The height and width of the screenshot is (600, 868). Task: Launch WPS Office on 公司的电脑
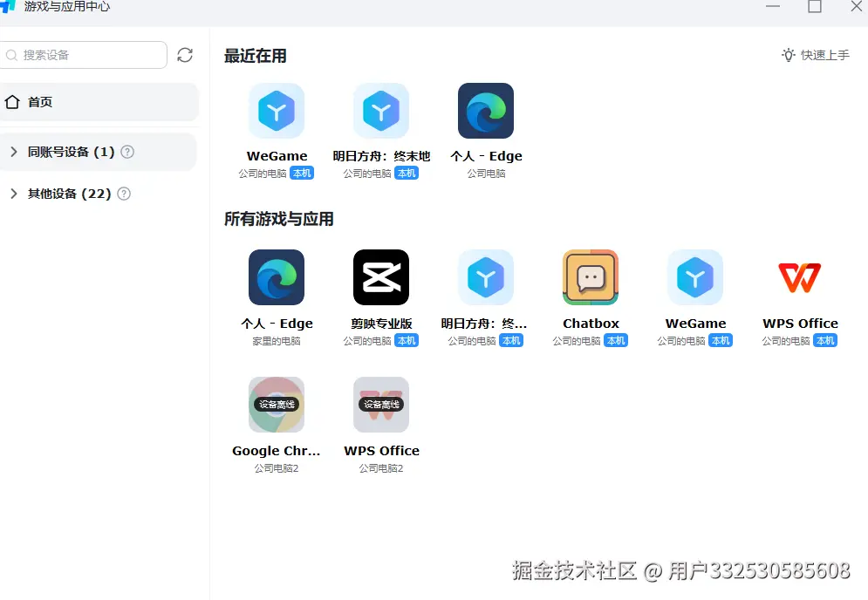[x=800, y=277]
